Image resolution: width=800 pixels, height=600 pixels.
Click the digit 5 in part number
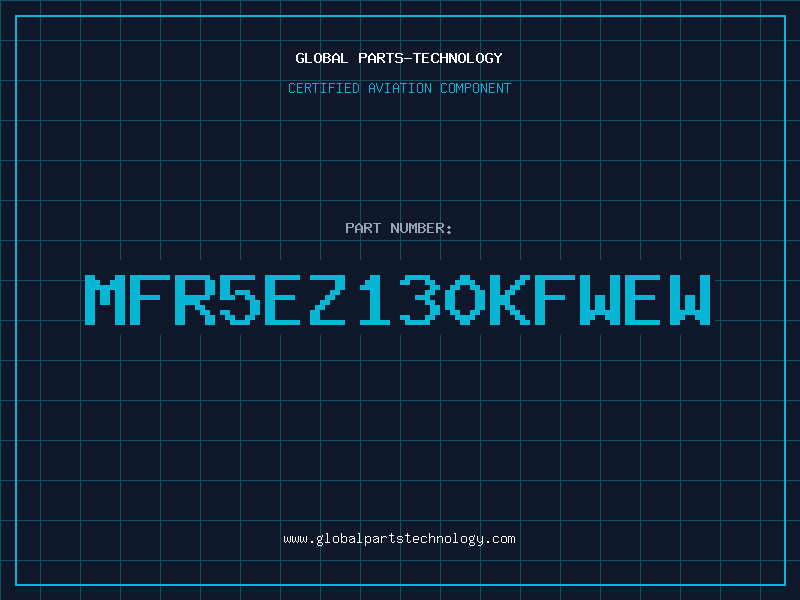click(x=239, y=300)
